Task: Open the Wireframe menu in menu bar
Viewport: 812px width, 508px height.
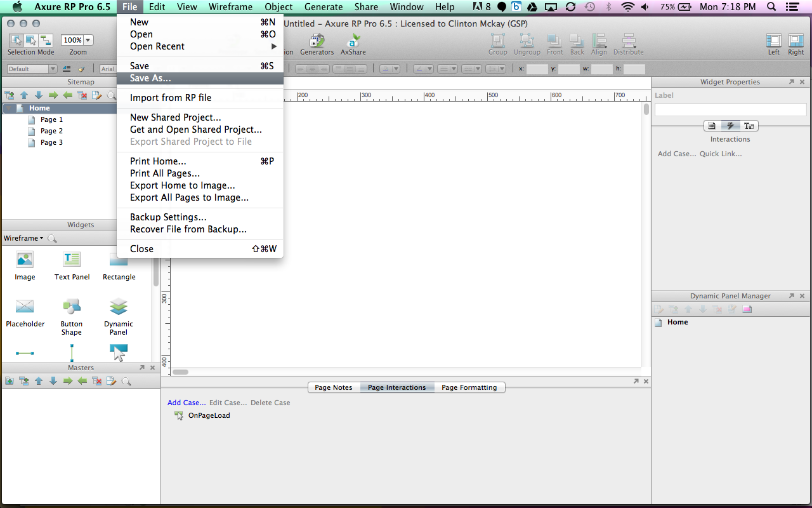Action: 230,7
